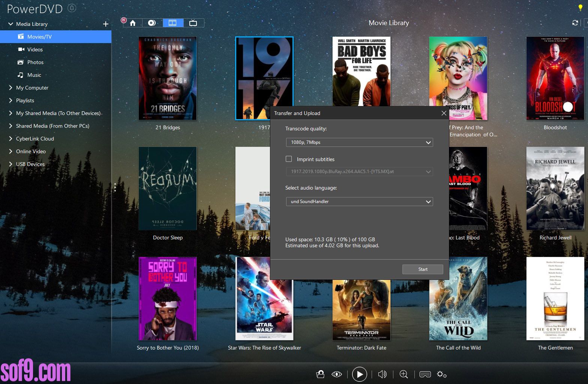The width and height of the screenshot is (588, 384).
Task: Select the Terminator: Dark Fate poster
Action: pos(361,310)
